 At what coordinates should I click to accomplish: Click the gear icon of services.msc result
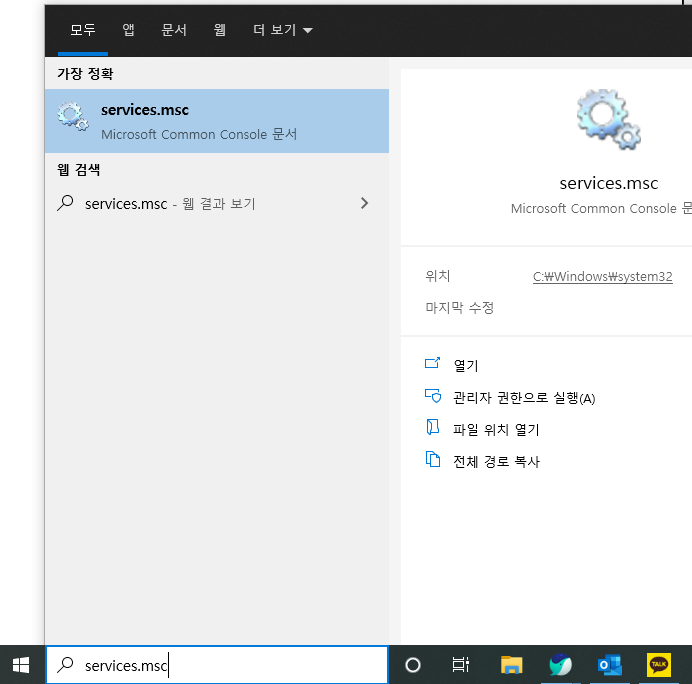tap(72, 117)
